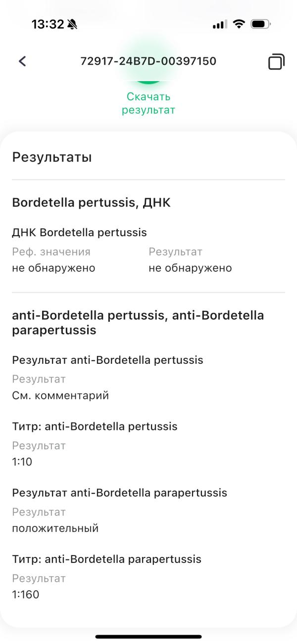Tap the "ДНК Bordetella pertussis" row
Image resolution: width=297 pixels, height=644 pixels.
[x=79, y=232]
